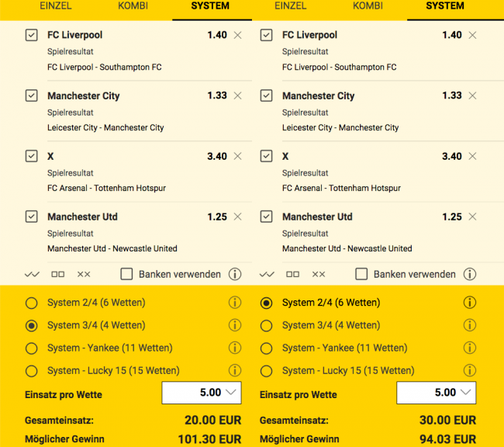Viewport: 504px width, 447px height.
Task: Click Leicester City - Manchester City match in right slip
Action: [340, 127]
